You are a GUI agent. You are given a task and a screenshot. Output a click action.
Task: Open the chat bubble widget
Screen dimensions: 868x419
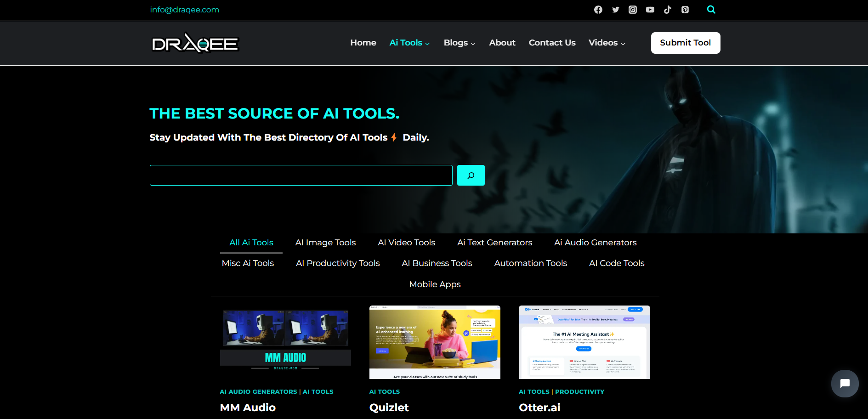(845, 383)
